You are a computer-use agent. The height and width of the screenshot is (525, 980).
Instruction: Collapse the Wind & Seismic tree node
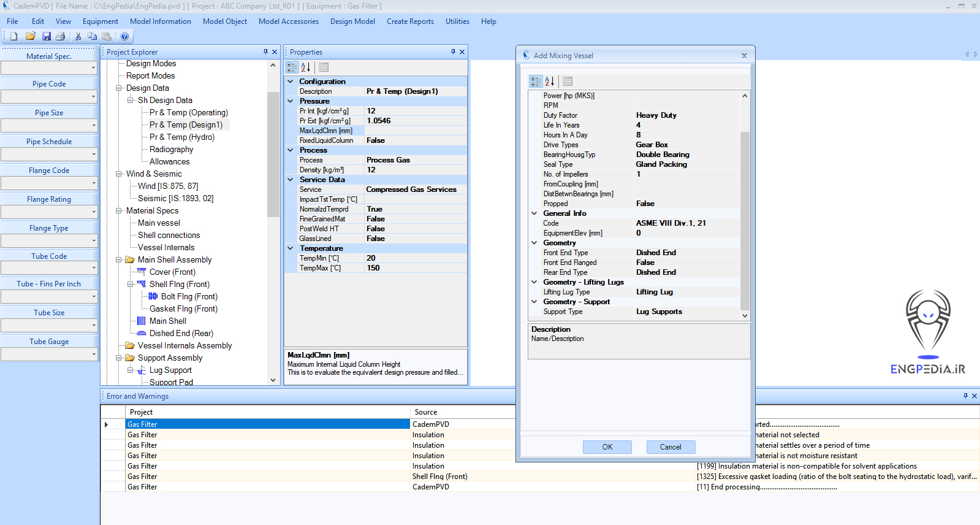[119, 174]
